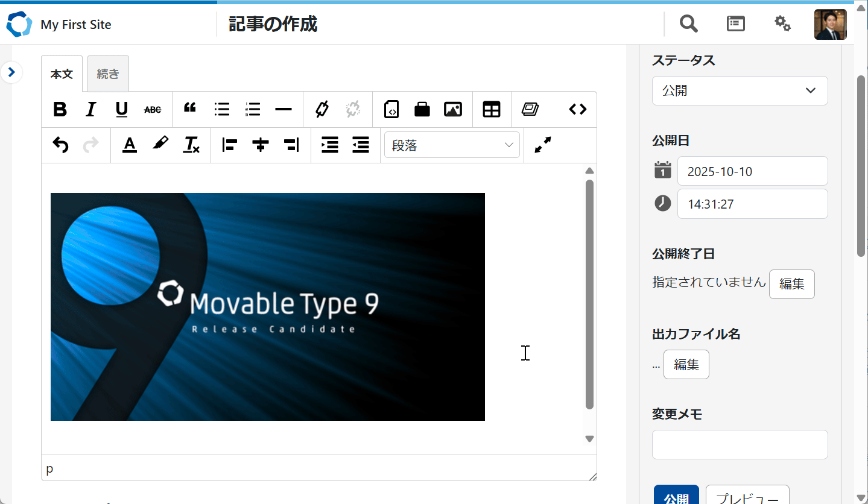868x504 pixels.
Task: Toggle bold text formatting
Action: click(x=60, y=109)
